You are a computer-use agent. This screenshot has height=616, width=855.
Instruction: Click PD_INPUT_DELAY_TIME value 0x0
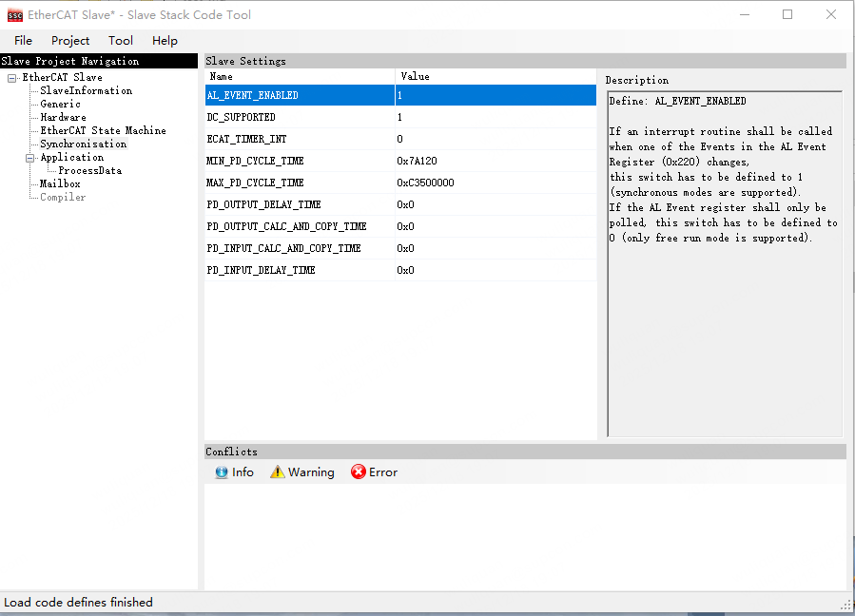coord(406,270)
